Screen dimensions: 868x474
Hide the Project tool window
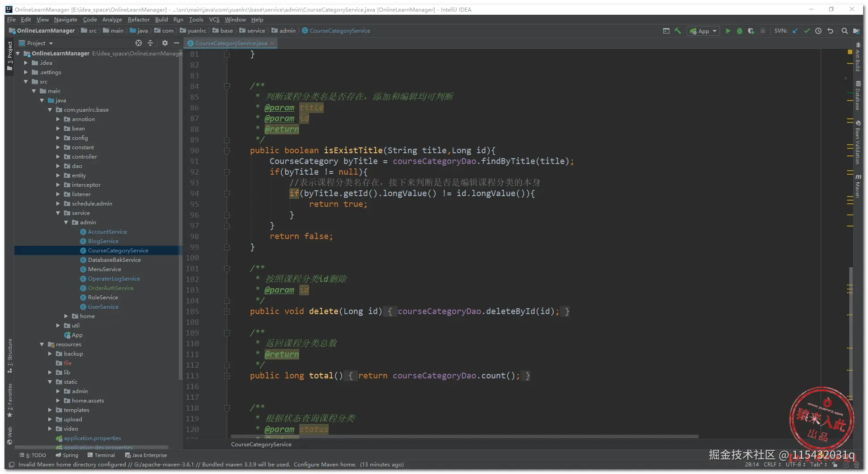click(177, 43)
